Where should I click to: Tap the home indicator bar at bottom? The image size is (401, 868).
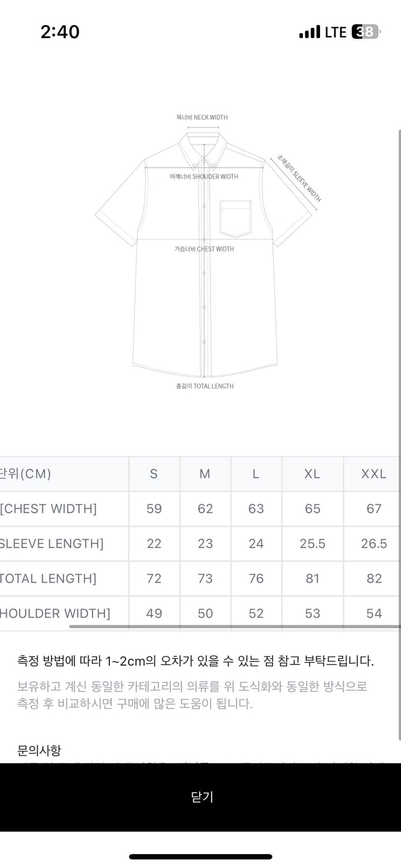[200, 856]
